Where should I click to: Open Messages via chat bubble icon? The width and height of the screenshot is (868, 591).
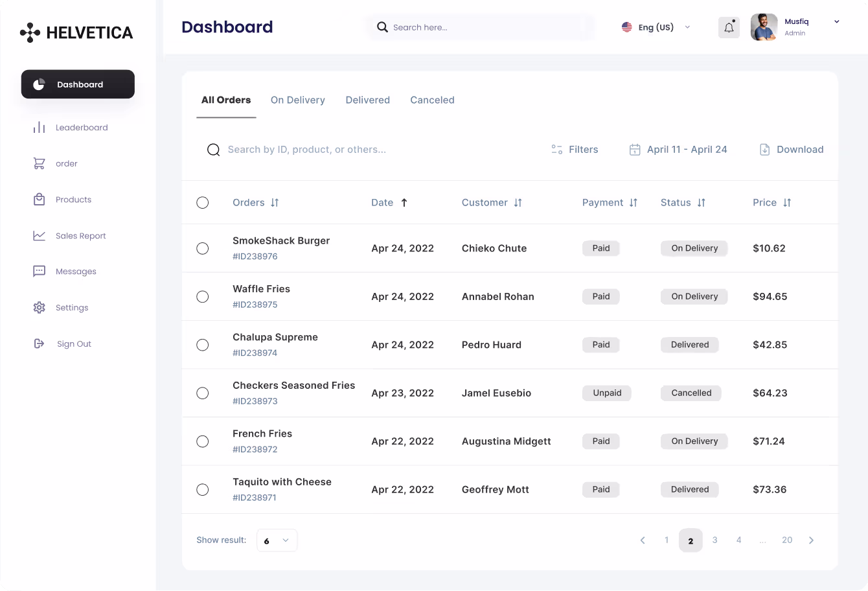[x=39, y=272]
